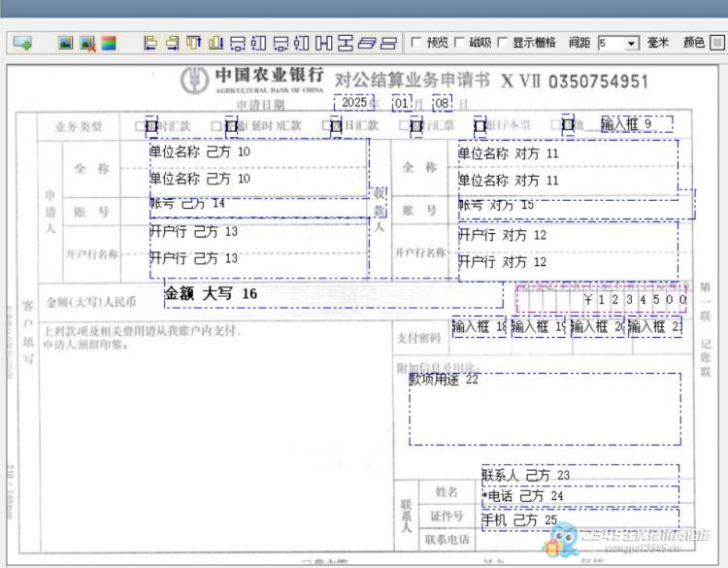Click the remove image icon with red X
Viewport: 728px width, 568px height.
(x=87, y=43)
